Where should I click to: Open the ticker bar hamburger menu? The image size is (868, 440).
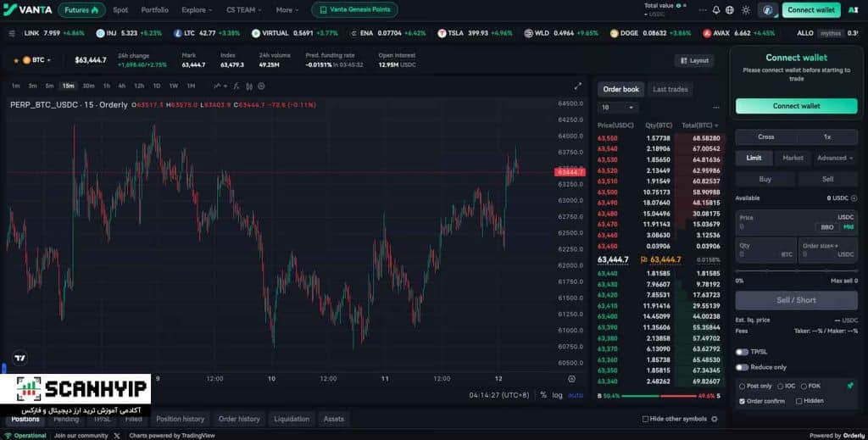point(12,33)
